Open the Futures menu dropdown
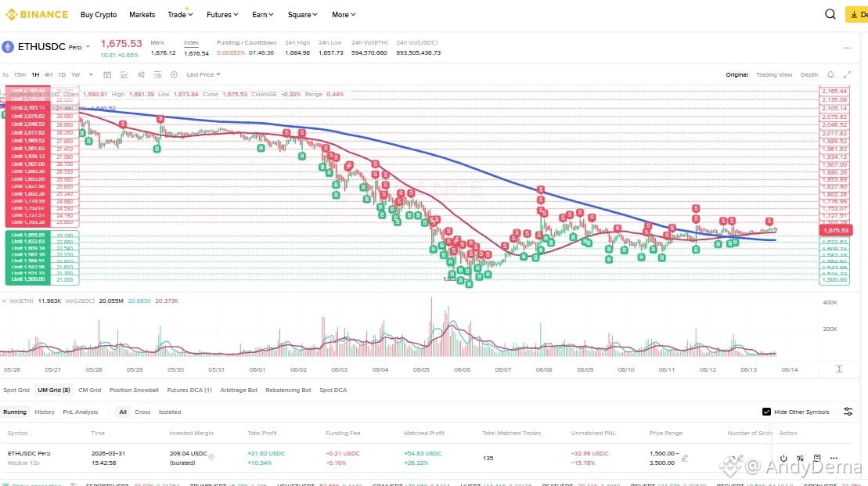The image size is (868, 486). (222, 14)
